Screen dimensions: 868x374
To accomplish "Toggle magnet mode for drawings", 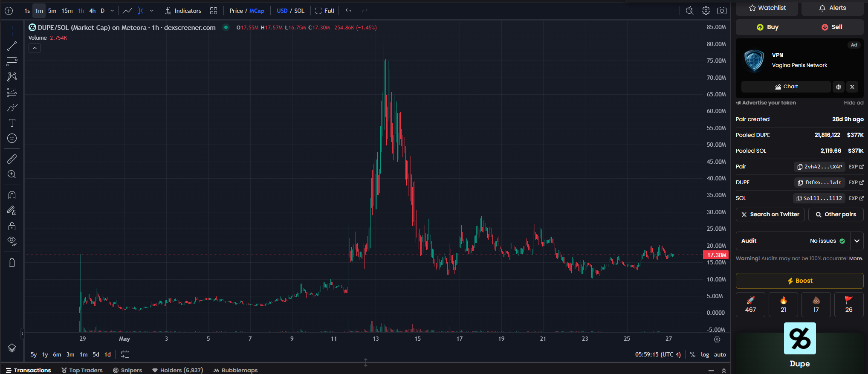I will pyautogui.click(x=12, y=195).
